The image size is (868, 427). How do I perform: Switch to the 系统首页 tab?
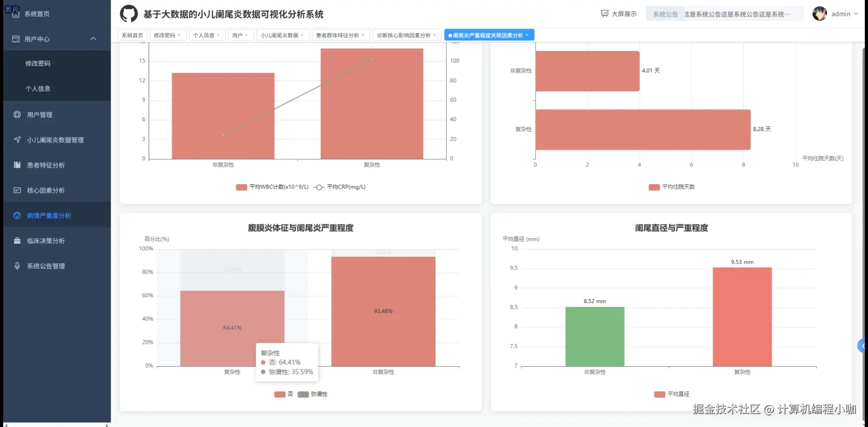point(133,35)
